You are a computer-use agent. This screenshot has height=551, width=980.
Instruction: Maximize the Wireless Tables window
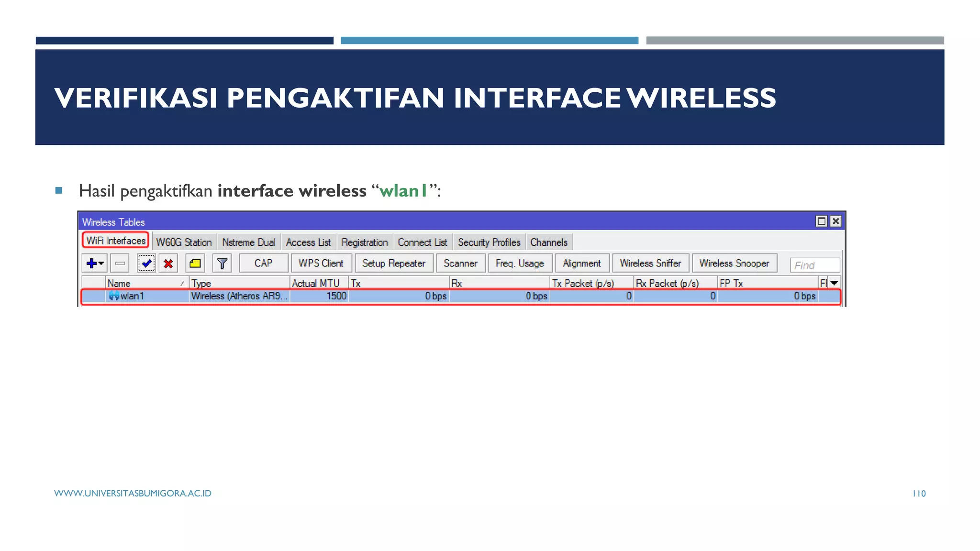(821, 221)
